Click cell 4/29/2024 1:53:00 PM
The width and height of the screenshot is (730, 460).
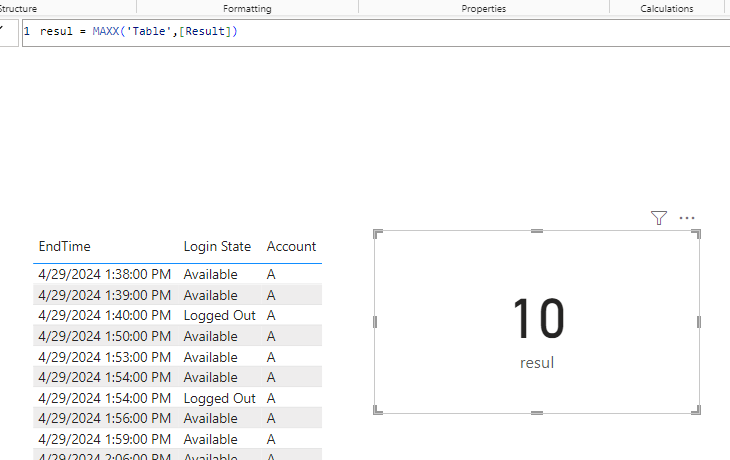(105, 357)
